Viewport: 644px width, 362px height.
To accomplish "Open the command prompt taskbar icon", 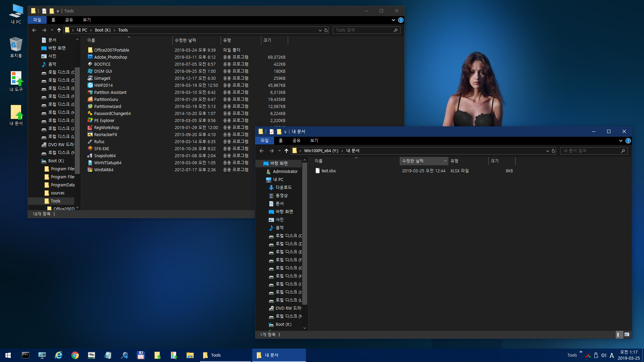I will click(25, 355).
